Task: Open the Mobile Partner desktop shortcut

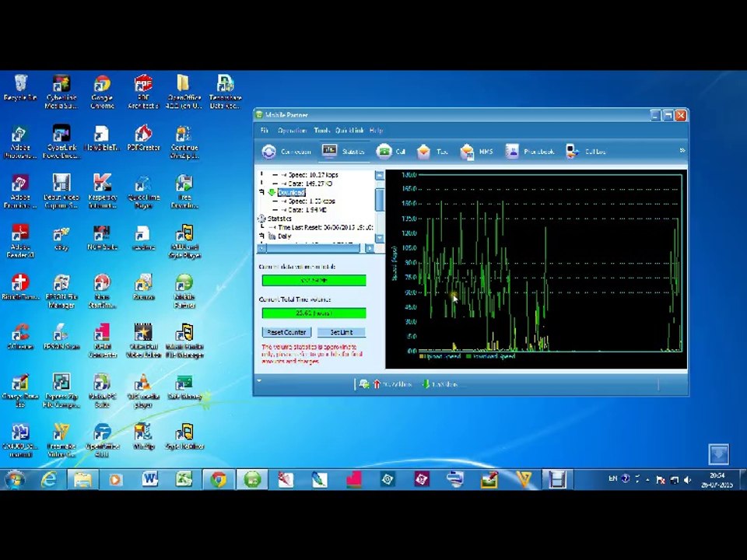Action: (184, 291)
